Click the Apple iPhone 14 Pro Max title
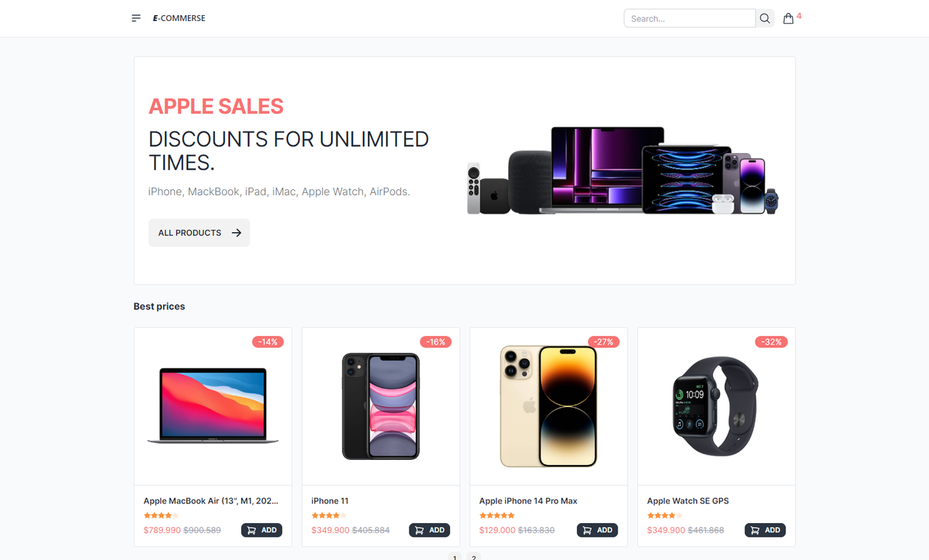This screenshot has height=560, width=929. coord(528,501)
